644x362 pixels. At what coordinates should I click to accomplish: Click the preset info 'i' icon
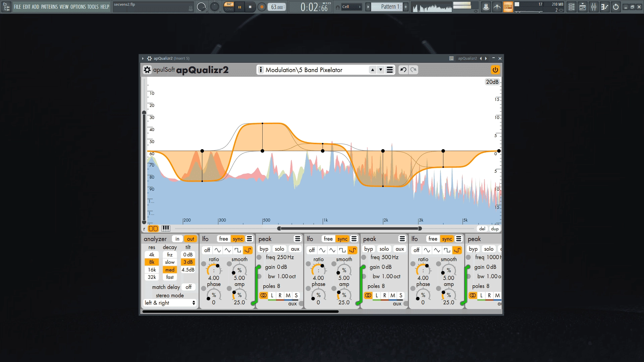(x=261, y=70)
